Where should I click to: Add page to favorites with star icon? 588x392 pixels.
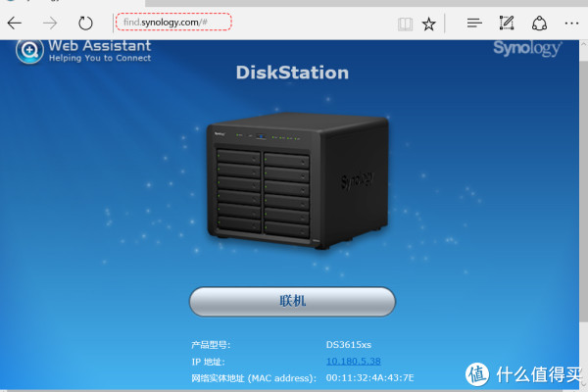click(x=428, y=24)
